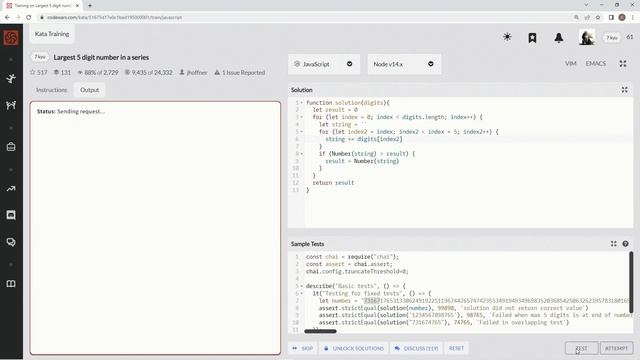Open the DISCUSS button
The width and height of the screenshot is (640, 360).
416,348
